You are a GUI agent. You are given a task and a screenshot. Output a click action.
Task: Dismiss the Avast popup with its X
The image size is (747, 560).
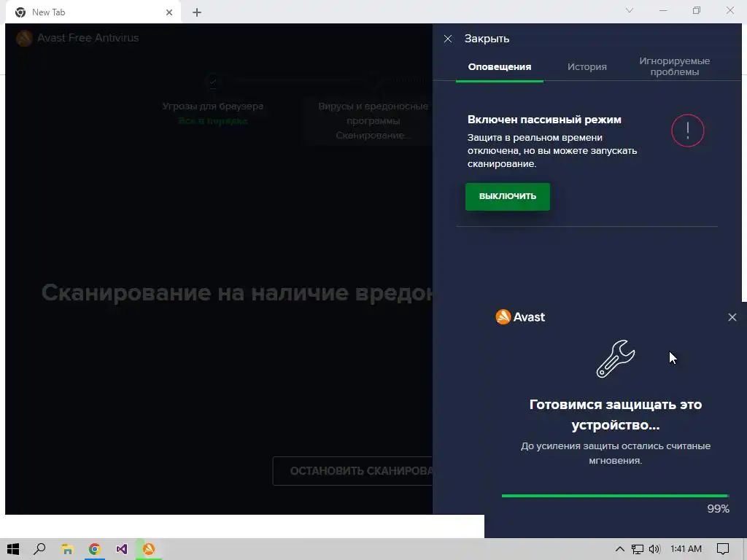pyautogui.click(x=732, y=317)
